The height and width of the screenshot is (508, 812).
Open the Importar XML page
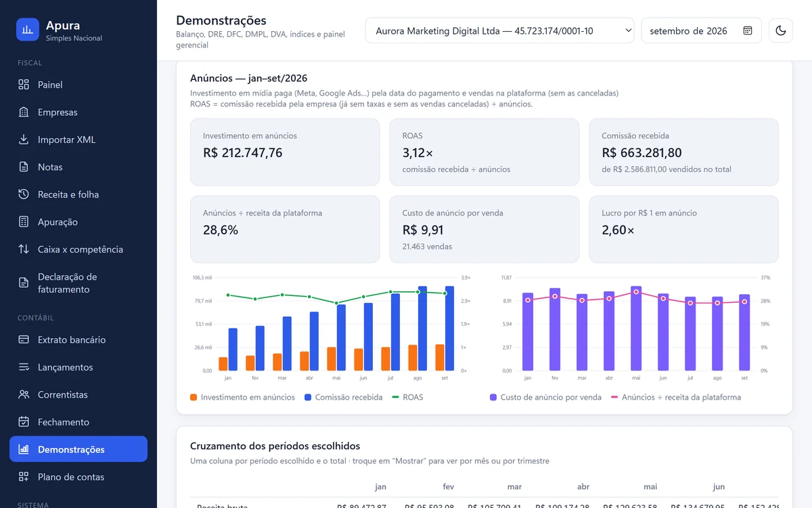point(78,140)
